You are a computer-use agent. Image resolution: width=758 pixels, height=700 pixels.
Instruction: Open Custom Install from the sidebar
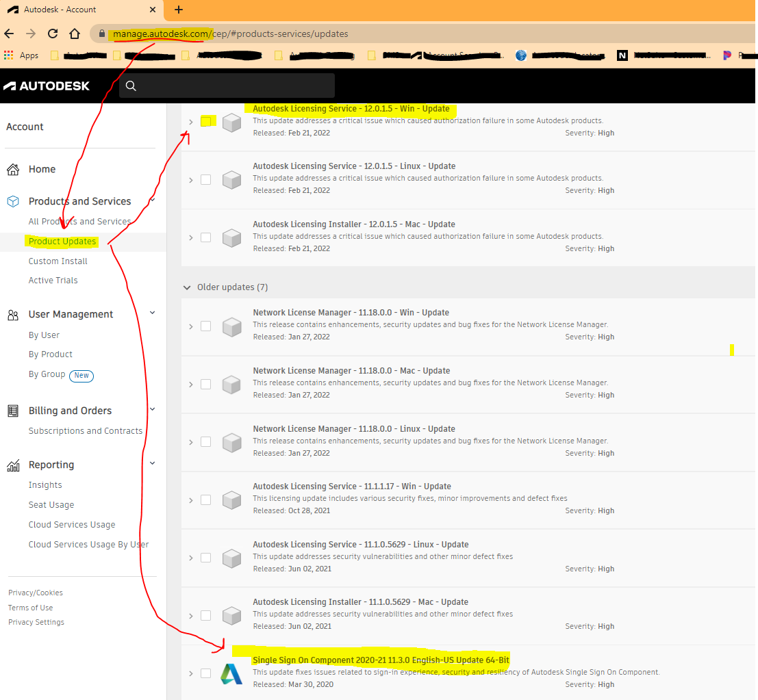click(58, 261)
